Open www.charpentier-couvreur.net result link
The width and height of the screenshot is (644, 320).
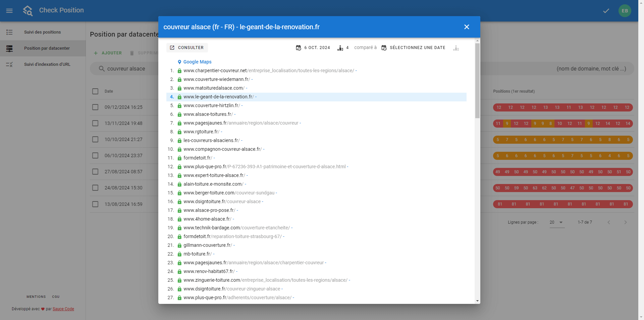coord(269,71)
